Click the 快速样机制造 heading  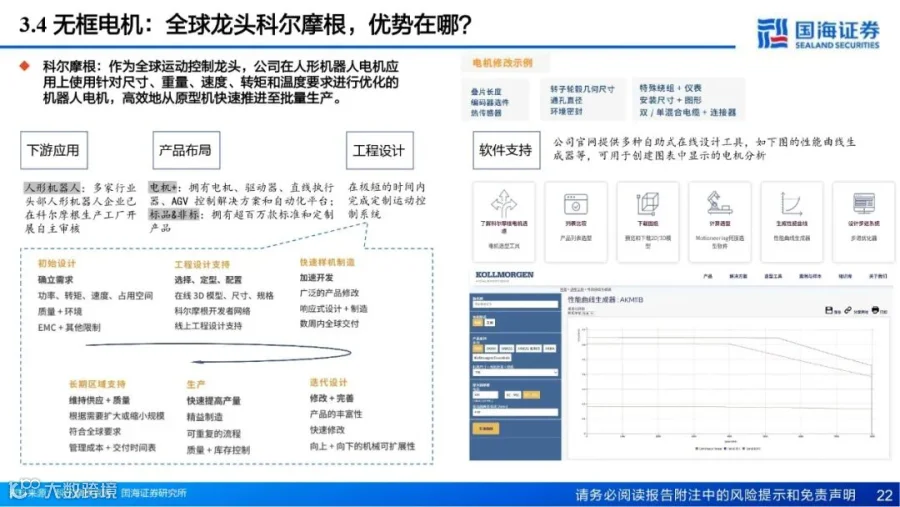tap(327, 262)
